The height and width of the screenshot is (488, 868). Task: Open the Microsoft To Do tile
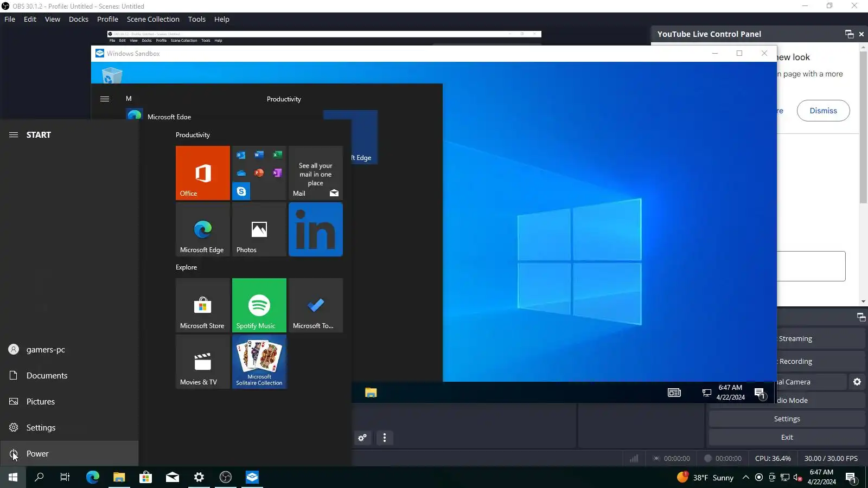pyautogui.click(x=316, y=305)
